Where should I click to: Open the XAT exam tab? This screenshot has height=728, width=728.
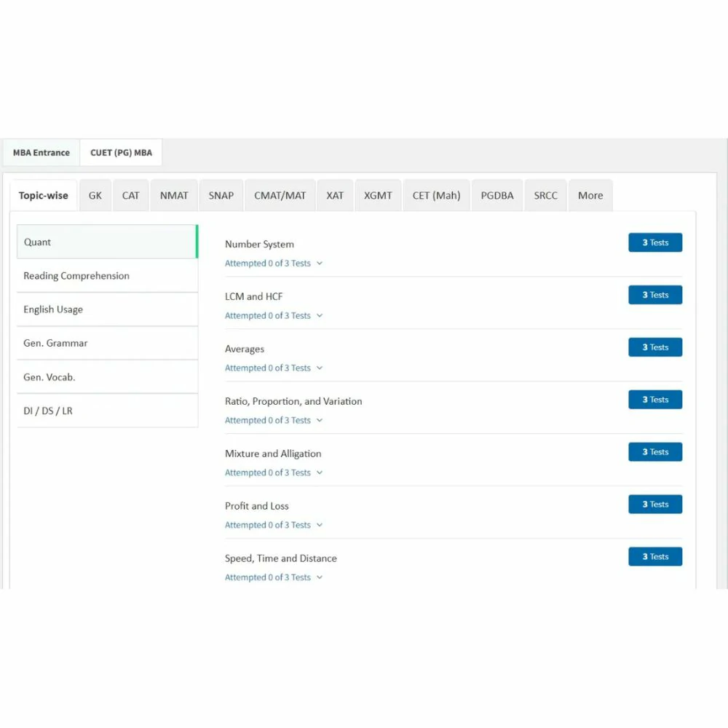[335, 195]
